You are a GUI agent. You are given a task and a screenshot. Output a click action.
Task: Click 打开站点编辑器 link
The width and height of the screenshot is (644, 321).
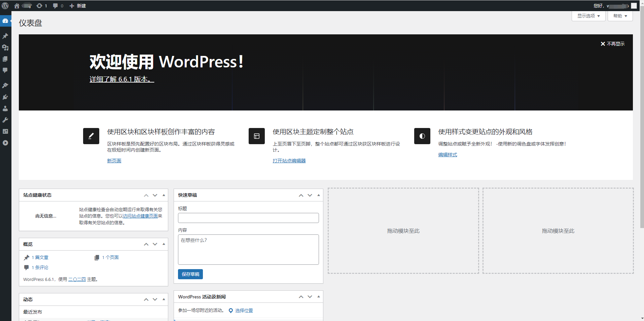click(x=289, y=161)
